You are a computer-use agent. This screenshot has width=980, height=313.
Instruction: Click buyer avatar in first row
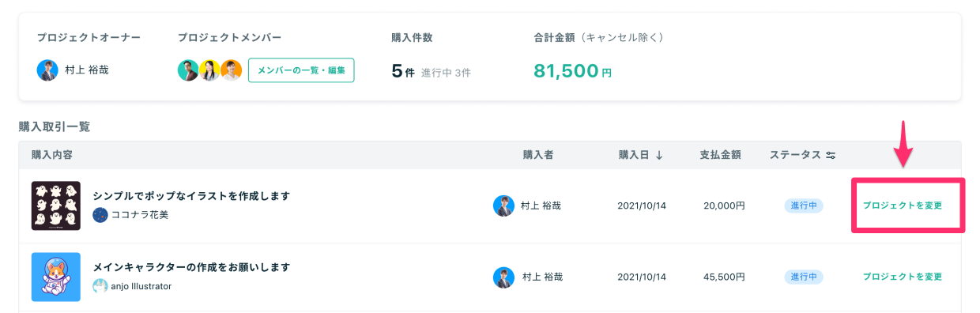tap(503, 206)
